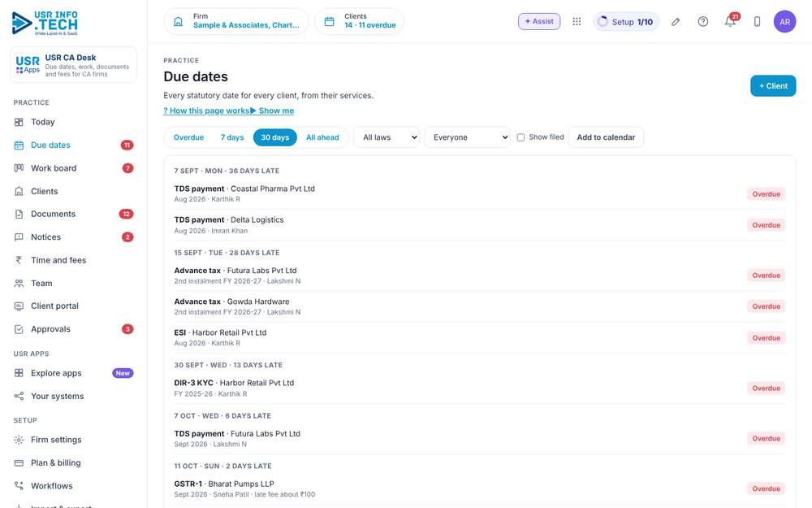Click the Assist button
The height and width of the screenshot is (508, 812).
(539, 21)
